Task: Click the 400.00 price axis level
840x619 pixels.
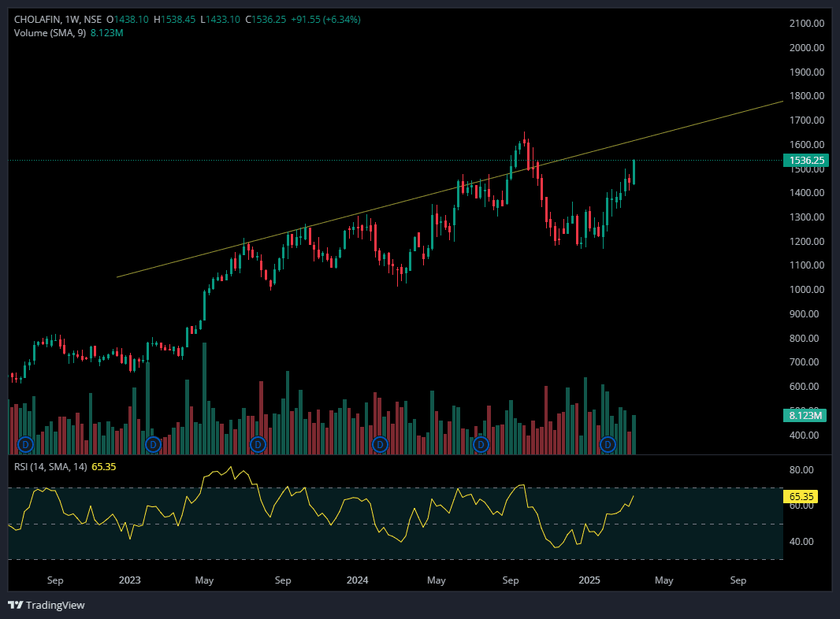Action: 804,435
